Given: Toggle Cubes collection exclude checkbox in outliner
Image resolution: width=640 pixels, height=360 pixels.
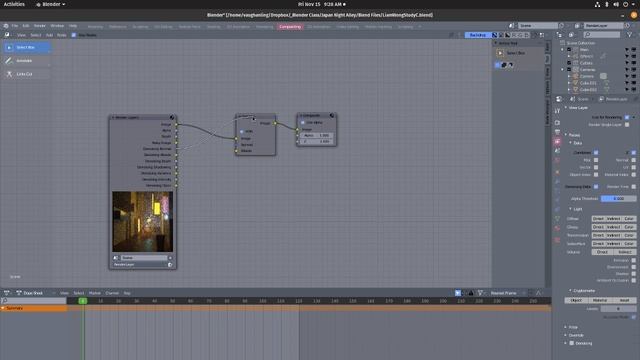Looking at the screenshot, I should (569, 63).
